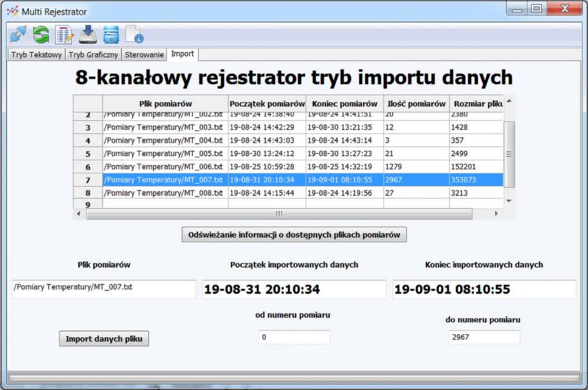This screenshot has width=588, height=390.
Task: Click the do numeru pomiaru field
Action: coord(484,337)
